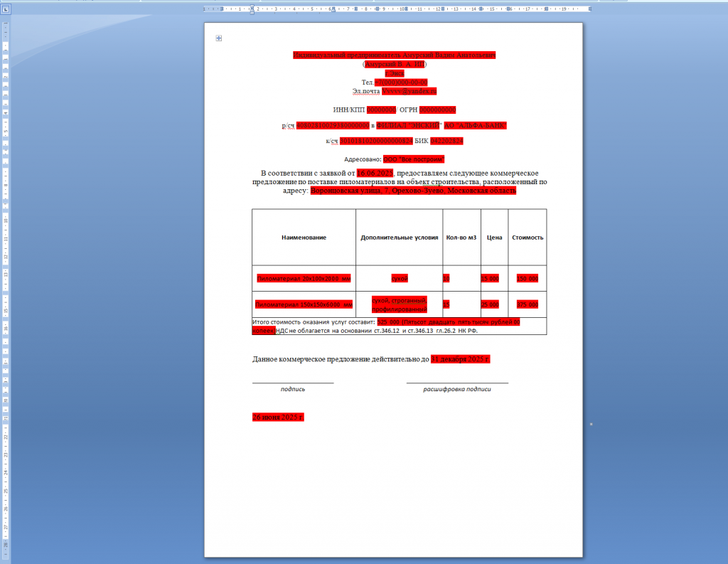Click the horizontal ruler above the page
Viewport: 728px width, 564px height.
(x=397, y=9)
